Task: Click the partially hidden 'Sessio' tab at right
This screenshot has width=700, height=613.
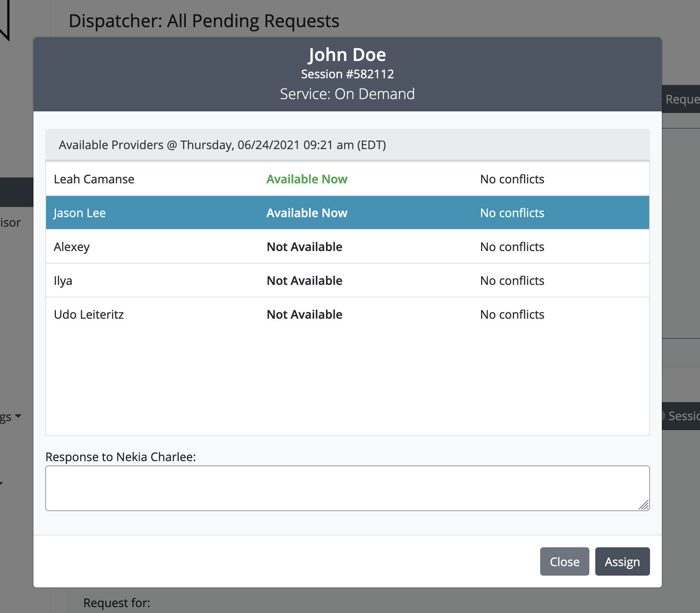Action: coord(682,416)
